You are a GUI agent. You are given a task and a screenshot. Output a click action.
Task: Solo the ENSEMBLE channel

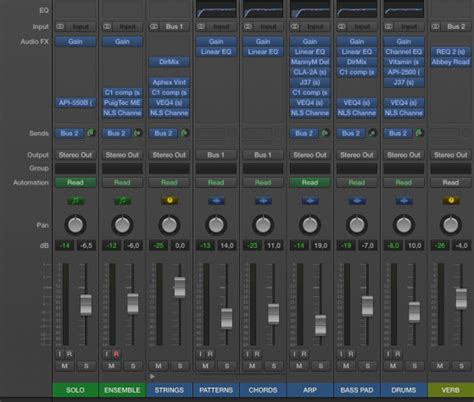(133, 366)
